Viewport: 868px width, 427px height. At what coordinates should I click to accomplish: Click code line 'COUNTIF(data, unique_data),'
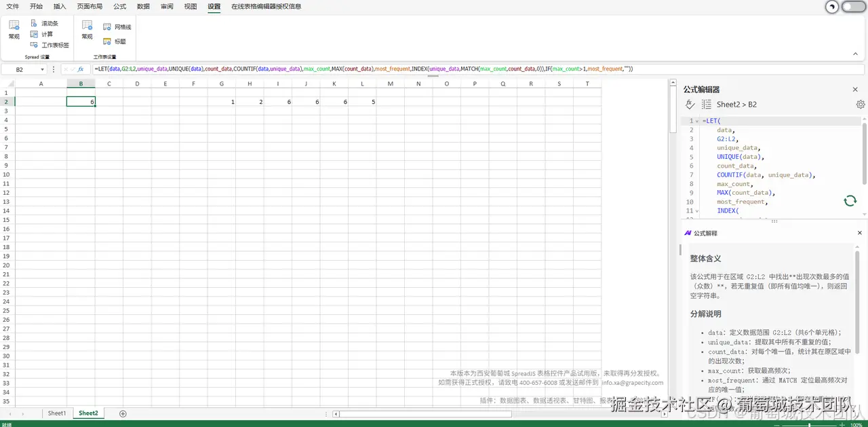tap(766, 174)
